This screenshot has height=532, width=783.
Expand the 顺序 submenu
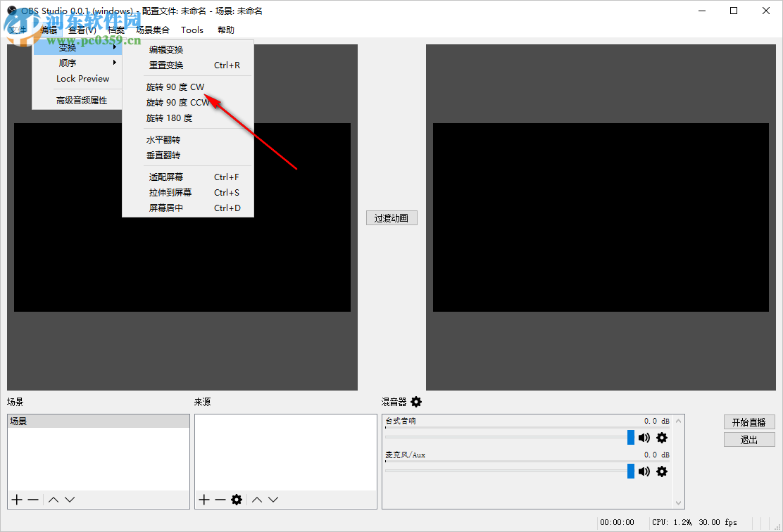click(67, 62)
